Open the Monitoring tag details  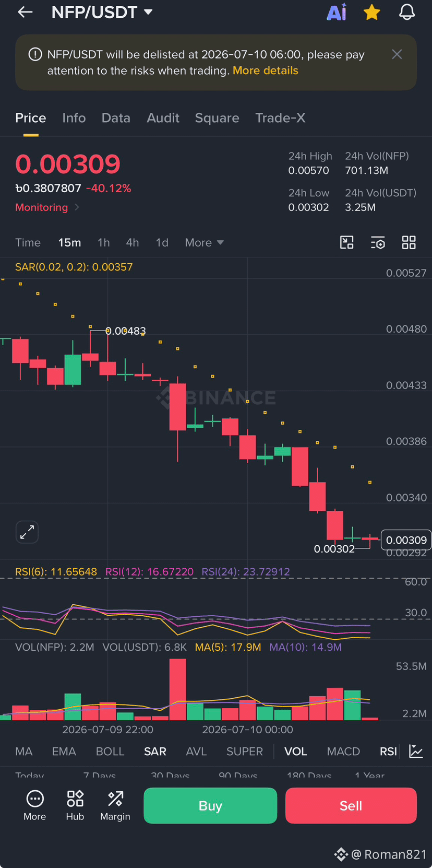click(47, 207)
